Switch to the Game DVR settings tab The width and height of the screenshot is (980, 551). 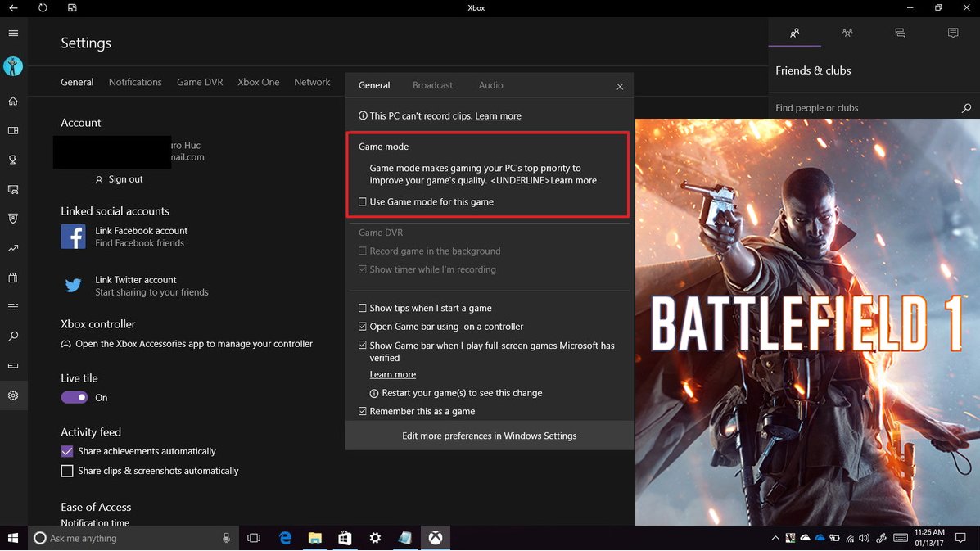200,82
